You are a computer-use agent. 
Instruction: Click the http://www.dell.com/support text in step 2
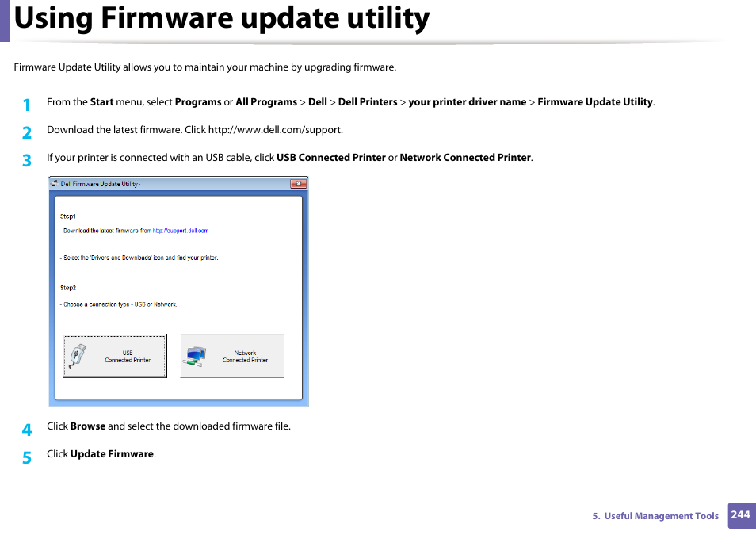click(x=275, y=130)
